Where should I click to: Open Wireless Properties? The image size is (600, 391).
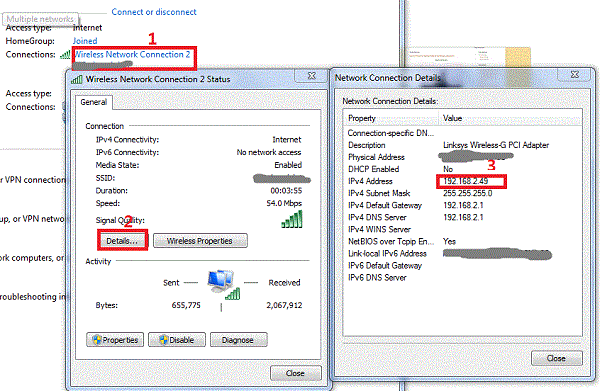point(200,241)
